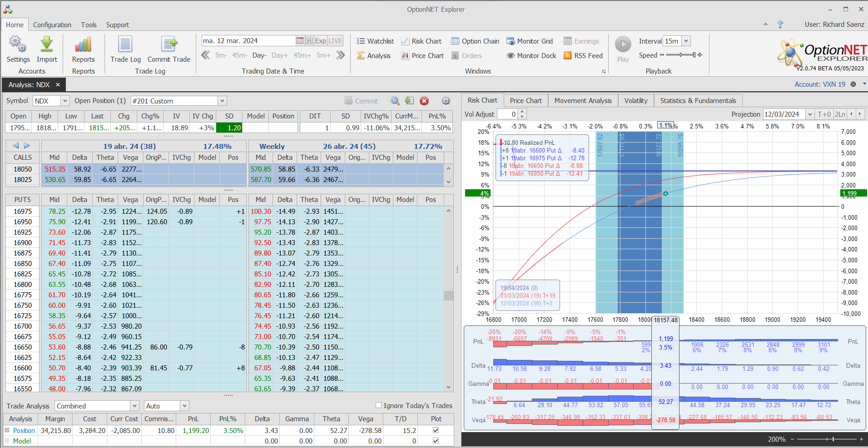Image resolution: width=868 pixels, height=448 pixels.
Task: Toggle the Position row Plot checkbox
Action: [x=436, y=430]
